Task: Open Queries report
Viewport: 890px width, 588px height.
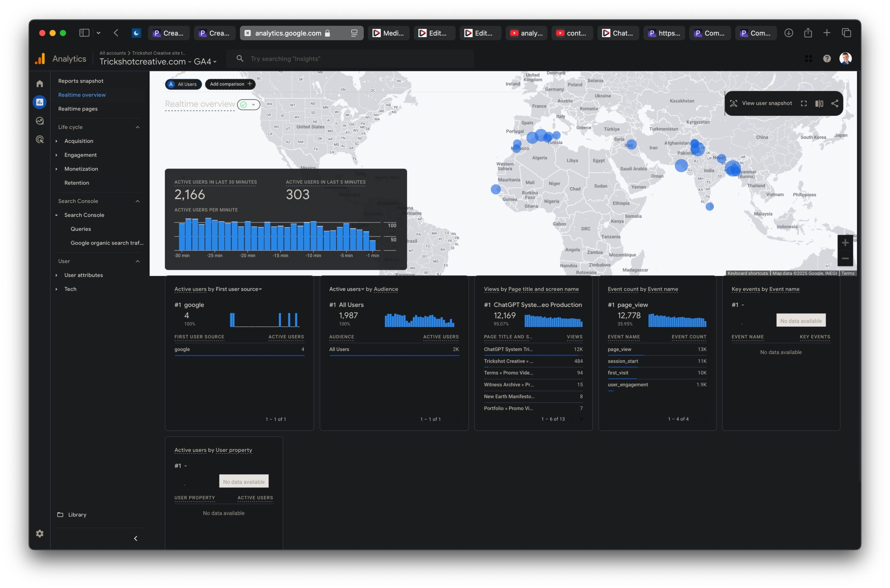Action: 81,229
